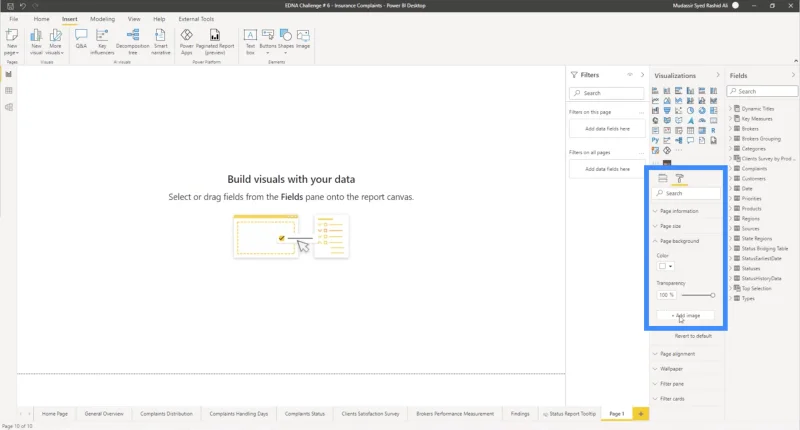Switch to Complaints Status page tab
This screenshot has width=800, height=430.
pyautogui.click(x=305, y=414)
